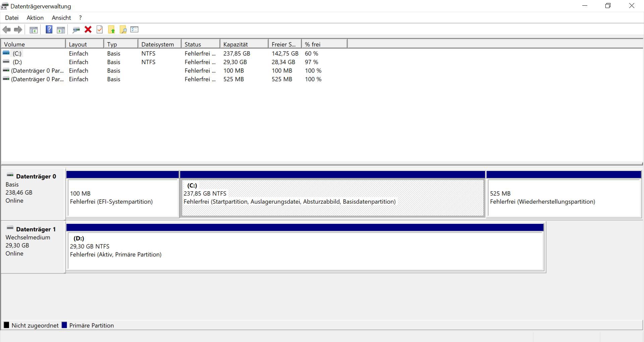Open help via blue question mark icon

(49, 30)
